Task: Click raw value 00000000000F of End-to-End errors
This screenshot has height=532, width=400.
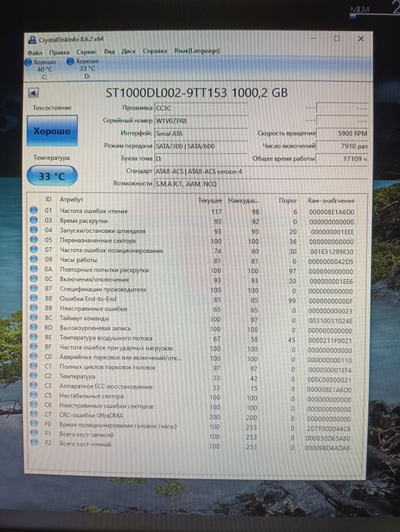Action: (331, 301)
